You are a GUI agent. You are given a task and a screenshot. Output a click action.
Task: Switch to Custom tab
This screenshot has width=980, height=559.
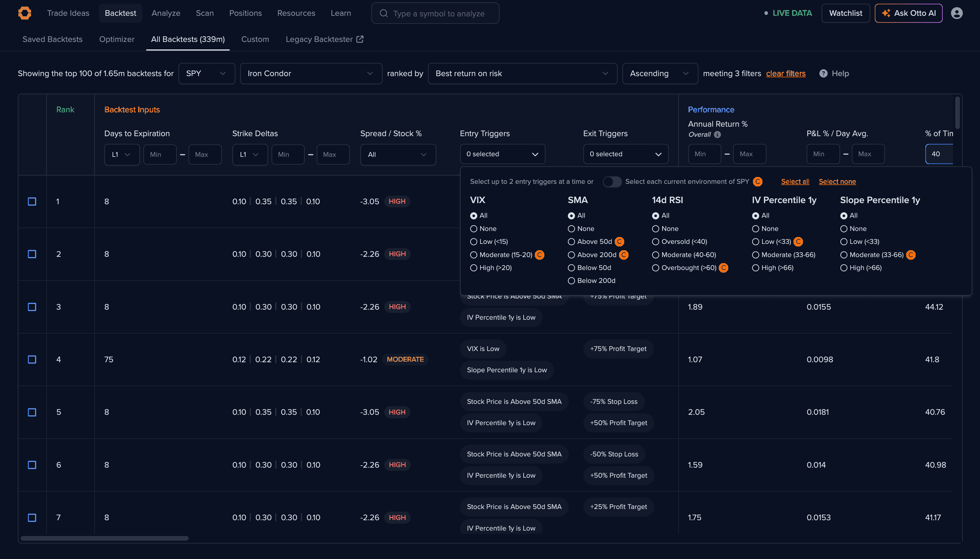click(x=255, y=39)
